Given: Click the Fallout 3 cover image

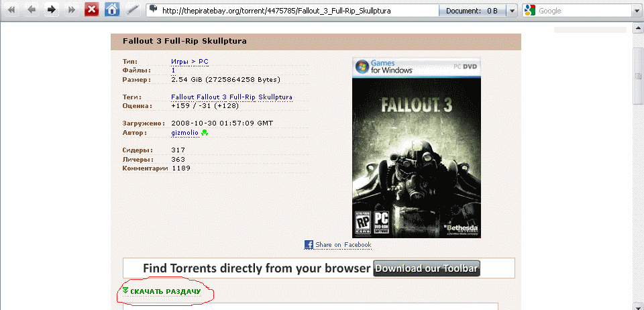Looking at the screenshot, I should pyautogui.click(x=417, y=148).
